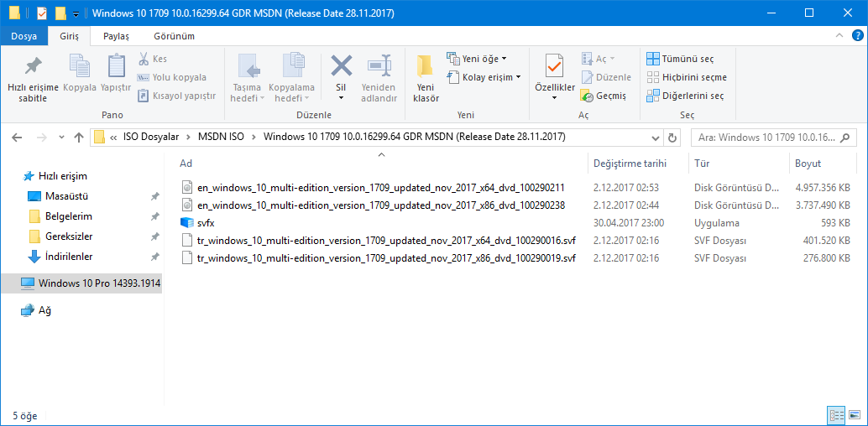This screenshot has height=426, width=868.
Task: Open the Aç dropdown in the ribbon
Action: (x=598, y=59)
